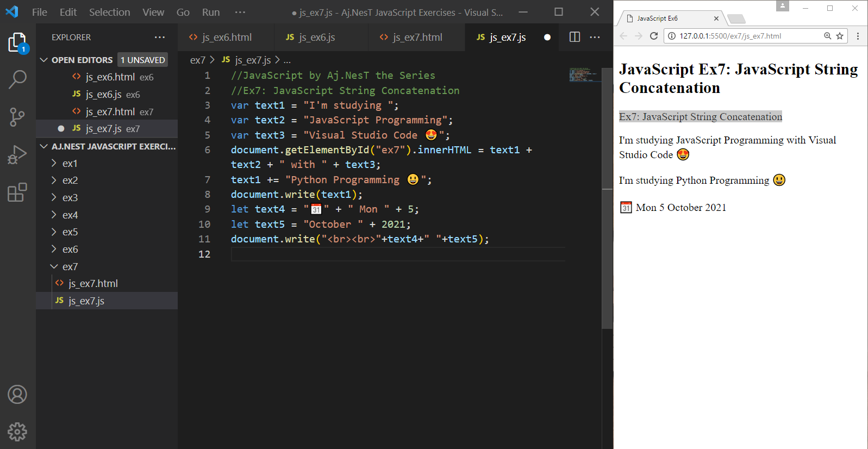
Task: Collapse the ex7 folder
Action: pos(70,266)
